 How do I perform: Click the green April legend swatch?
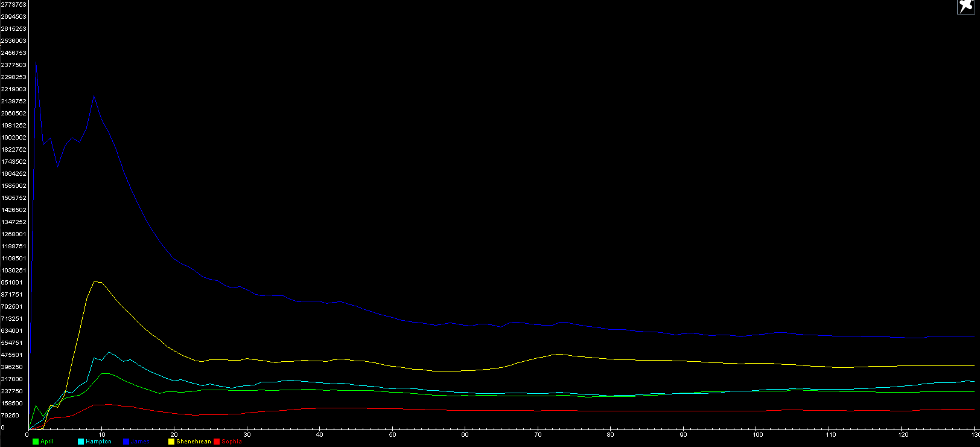point(36,442)
